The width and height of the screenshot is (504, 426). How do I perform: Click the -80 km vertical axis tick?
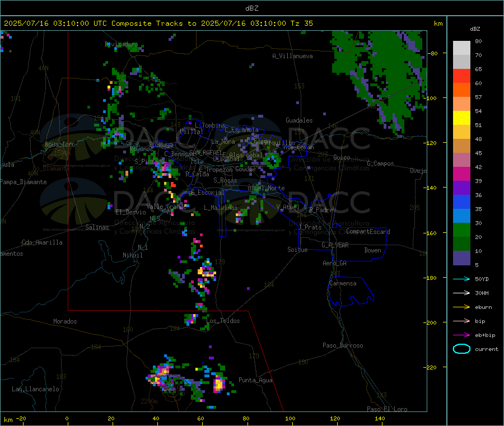coord(432,53)
